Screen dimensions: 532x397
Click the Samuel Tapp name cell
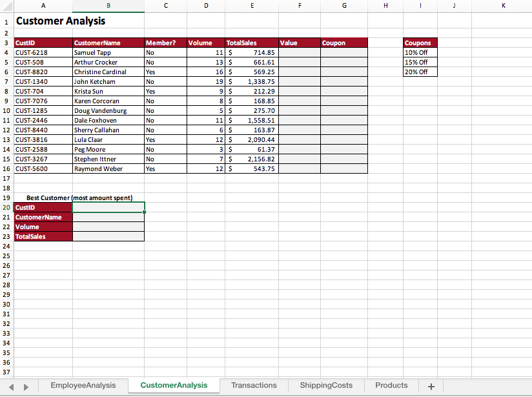(108, 52)
